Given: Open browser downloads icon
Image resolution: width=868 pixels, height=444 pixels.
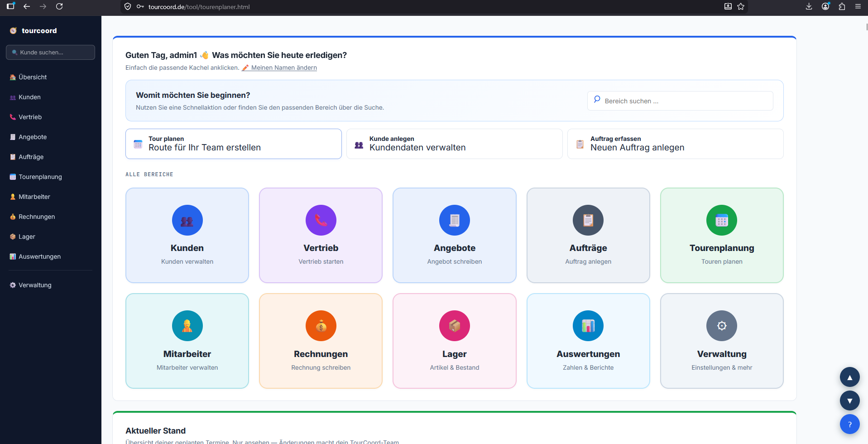Looking at the screenshot, I should click(x=809, y=6).
